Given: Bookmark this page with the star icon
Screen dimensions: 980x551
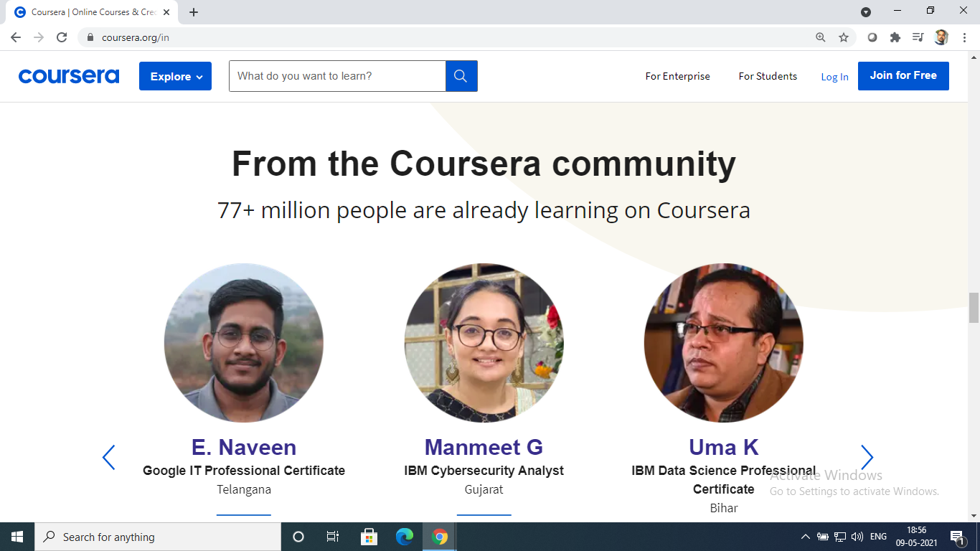Looking at the screenshot, I should pyautogui.click(x=844, y=37).
